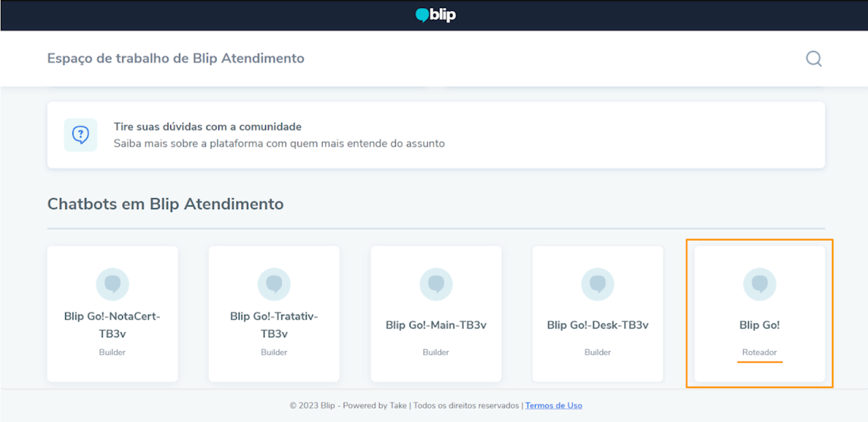This screenshot has height=422, width=868.
Task: Click the Blip Go!-Tratativ-TB3v chatbot avatar icon
Action: [274, 284]
